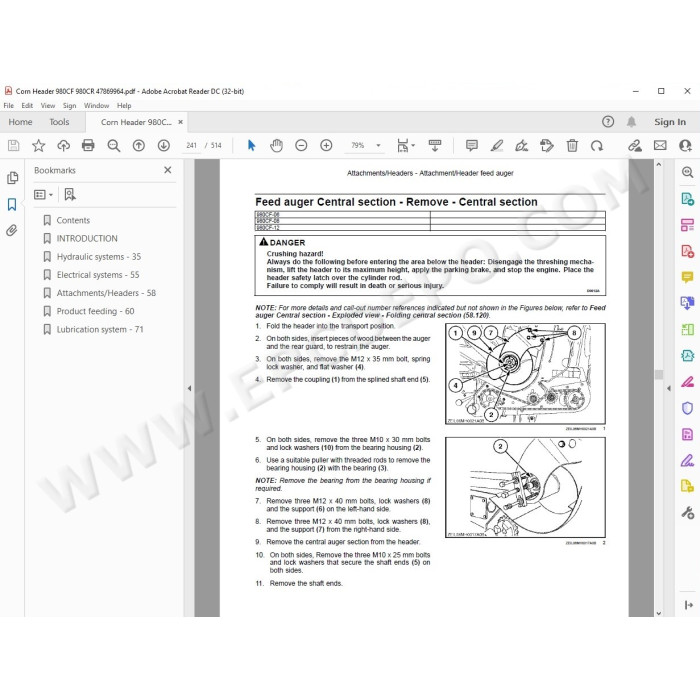The width and height of the screenshot is (700, 700).
Task: Open the File menu
Action: pyautogui.click(x=8, y=106)
